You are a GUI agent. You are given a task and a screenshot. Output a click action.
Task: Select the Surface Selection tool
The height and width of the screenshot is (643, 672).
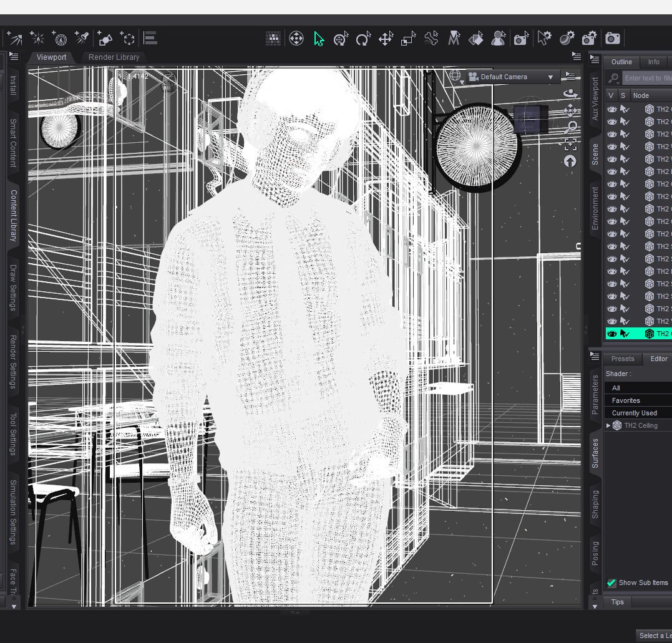coord(476,39)
